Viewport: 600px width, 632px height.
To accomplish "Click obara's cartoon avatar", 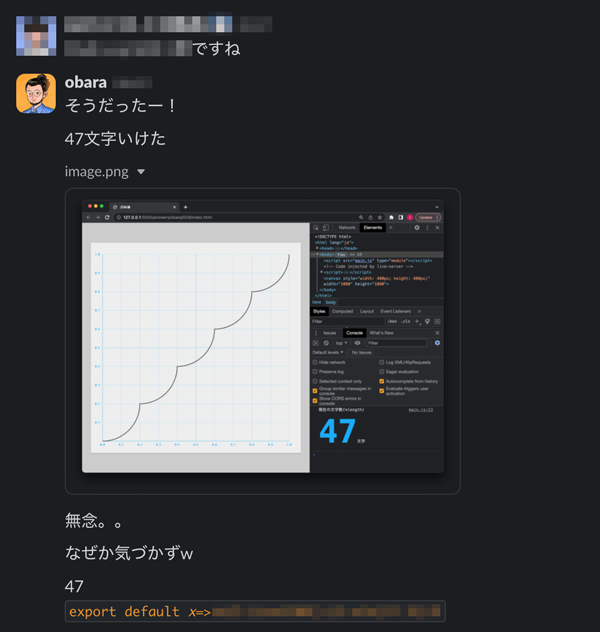I will pyautogui.click(x=36, y=93).
